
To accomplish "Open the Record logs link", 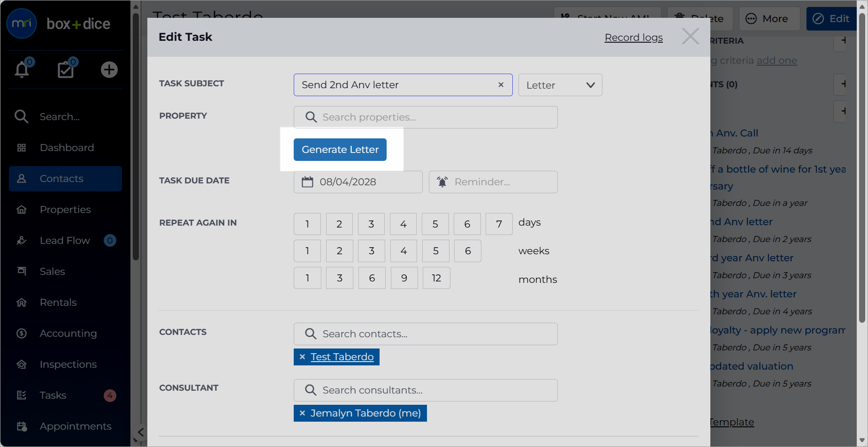I will click(633, 38).
